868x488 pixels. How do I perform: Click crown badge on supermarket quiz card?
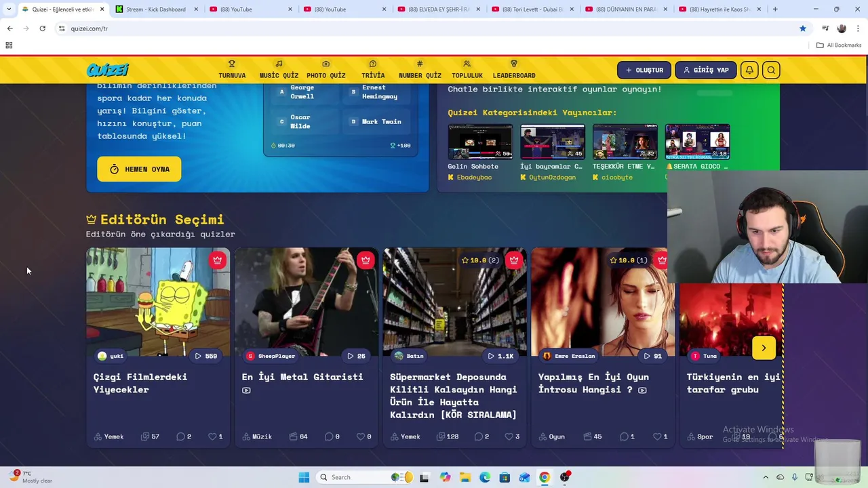pyautogui.click(x=514, y=260)
